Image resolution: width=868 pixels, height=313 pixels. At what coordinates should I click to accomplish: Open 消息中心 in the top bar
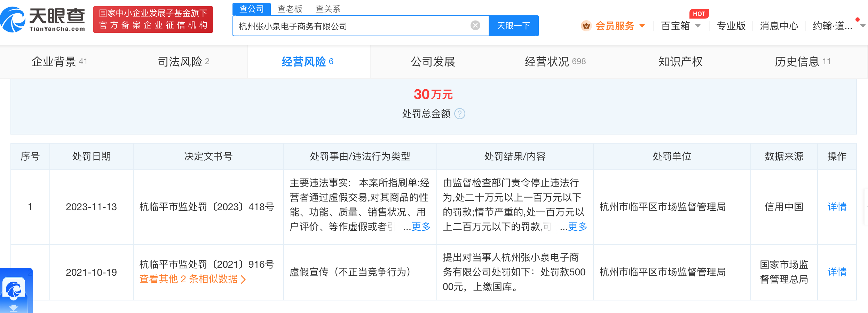(779, 26)
